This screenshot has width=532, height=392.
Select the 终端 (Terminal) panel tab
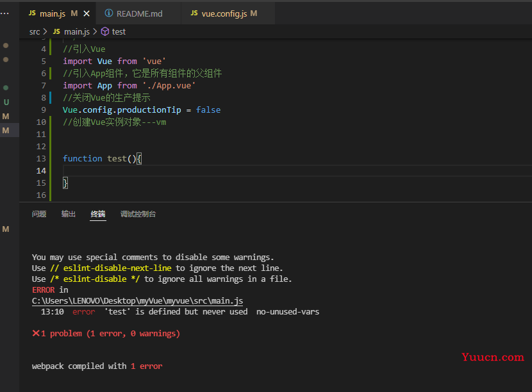98,214
